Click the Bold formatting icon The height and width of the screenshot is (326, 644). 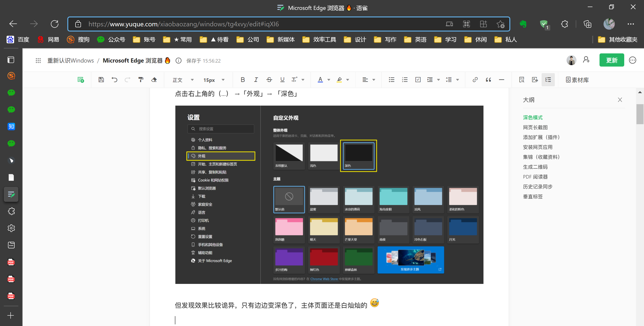click(x=242, y=80)
